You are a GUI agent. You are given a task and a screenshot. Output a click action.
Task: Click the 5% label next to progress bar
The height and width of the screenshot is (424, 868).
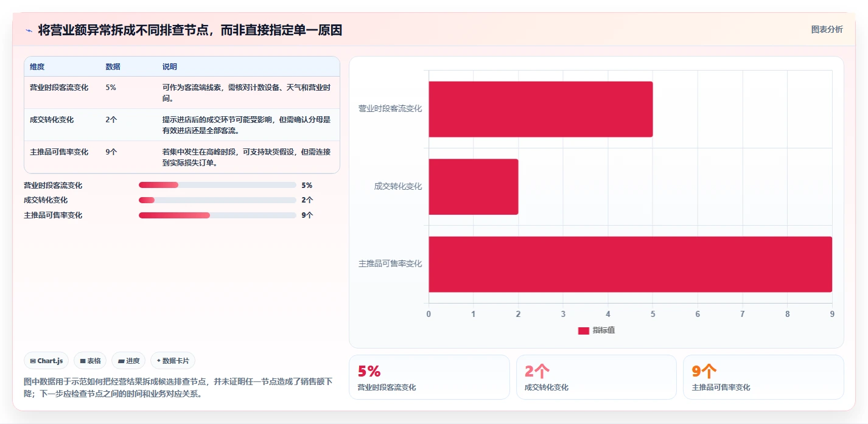[x=307, y=185]
